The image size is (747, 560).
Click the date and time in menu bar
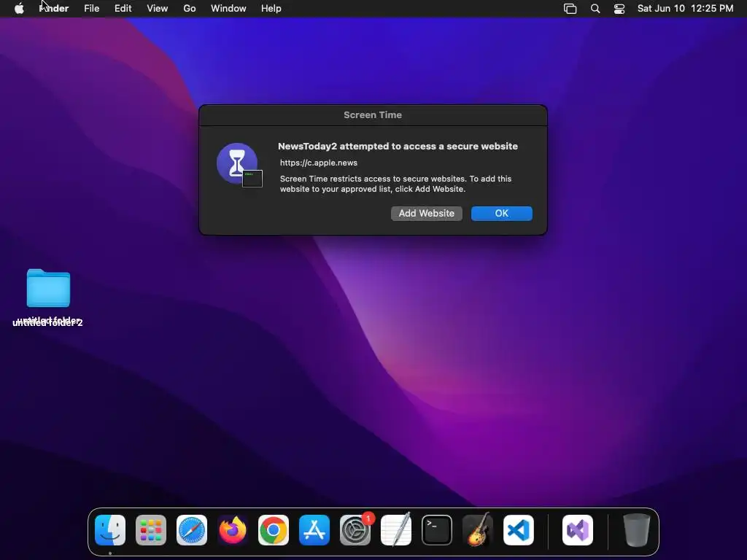[685, 9]
